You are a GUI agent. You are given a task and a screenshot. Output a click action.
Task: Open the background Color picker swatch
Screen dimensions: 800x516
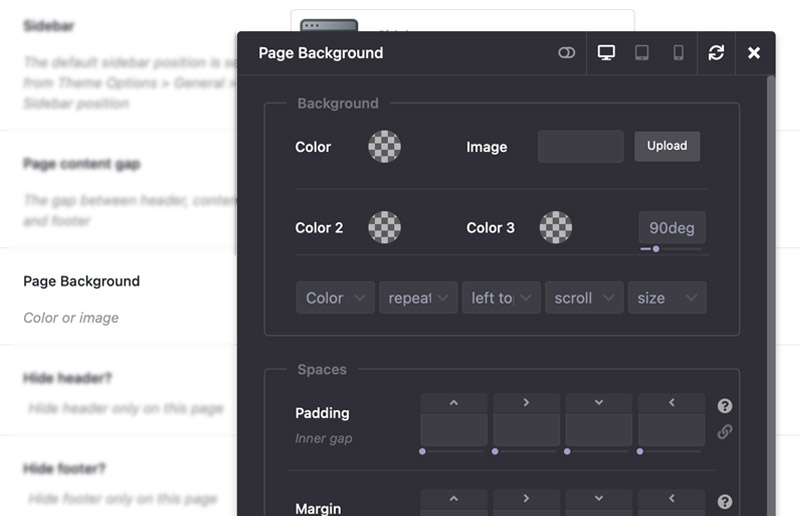tap(384, 147)
